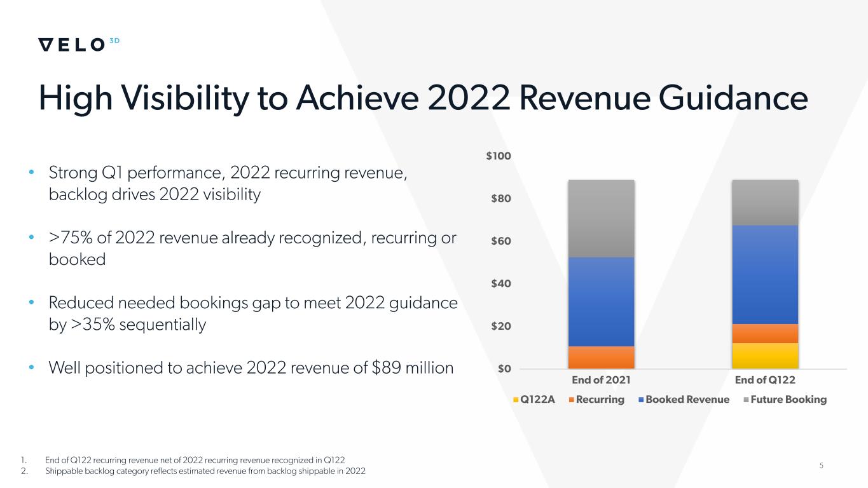The image size is (868, 488).
Task: Click the bullet about reduced bookings gap
Action: [252, 314]
